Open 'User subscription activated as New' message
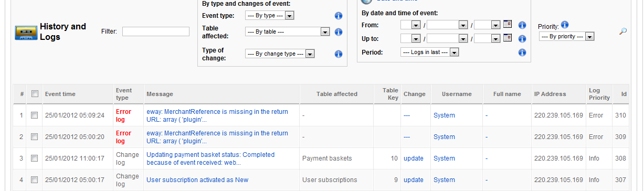Image resolution: width=644 pixels, height=191 pixels. point(197,180)
